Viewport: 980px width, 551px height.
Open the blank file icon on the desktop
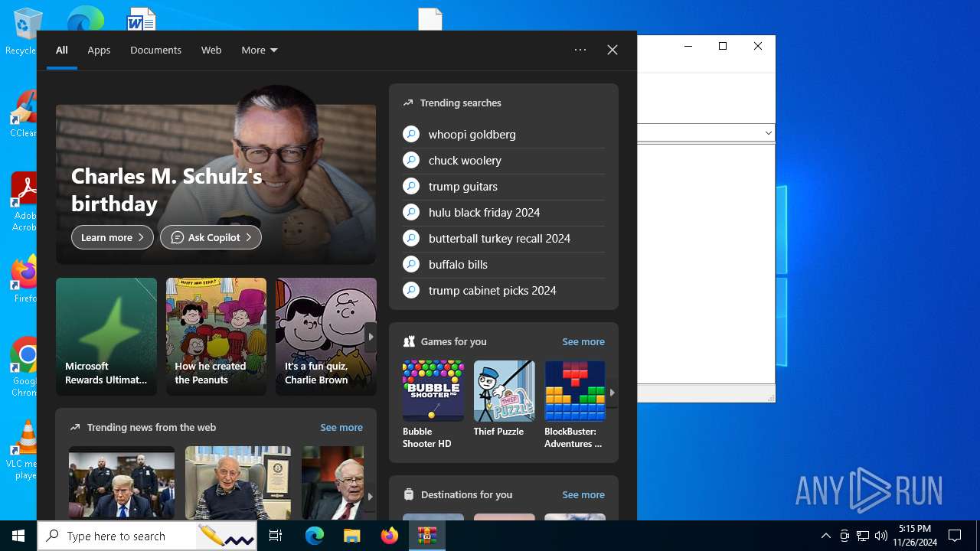[430, 18]
